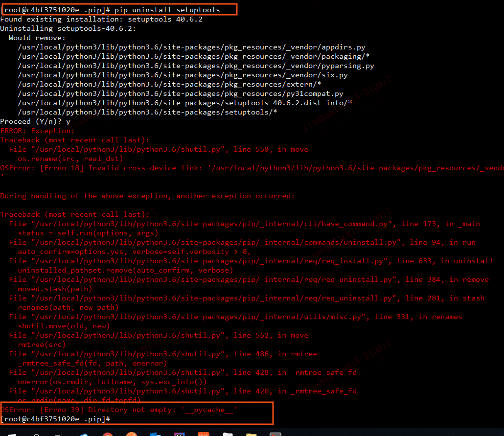
Task: Click the req_uninstall.py 'line 281, in stash' entry
Action: [247, 298]
